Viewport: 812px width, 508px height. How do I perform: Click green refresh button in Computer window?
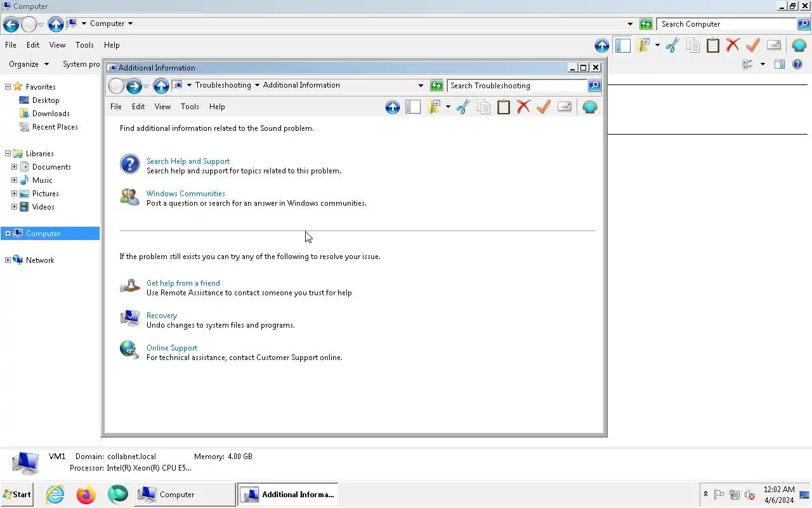click(646, 24)
